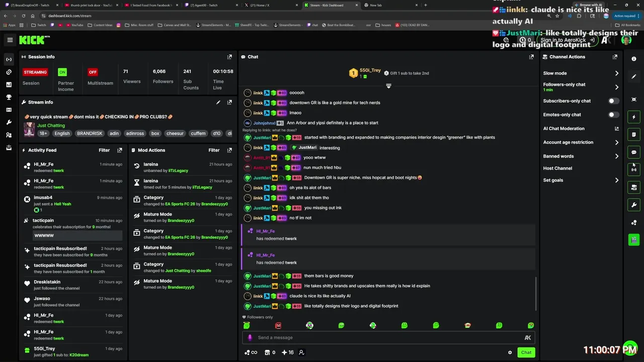Click the BRANDRISK stream tag
Image resolution: width=644 pixels, height=362 pixels.
coord(90,134)
